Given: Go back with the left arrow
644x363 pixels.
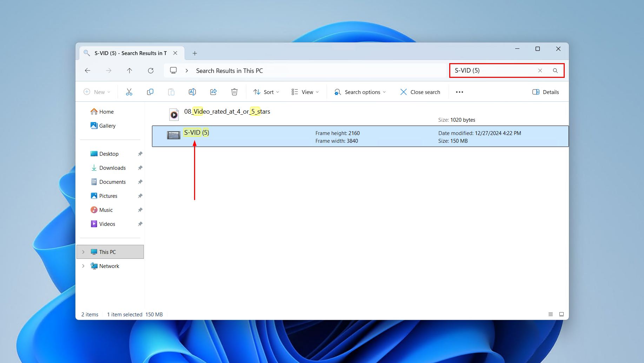Looking at the screenshot, I should [x=88, y=70].
